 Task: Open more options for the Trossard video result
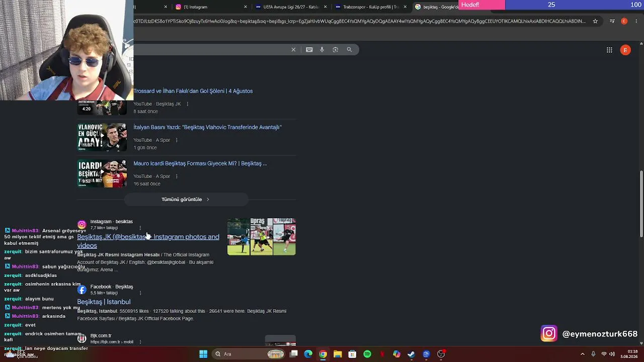coord(188,104)
